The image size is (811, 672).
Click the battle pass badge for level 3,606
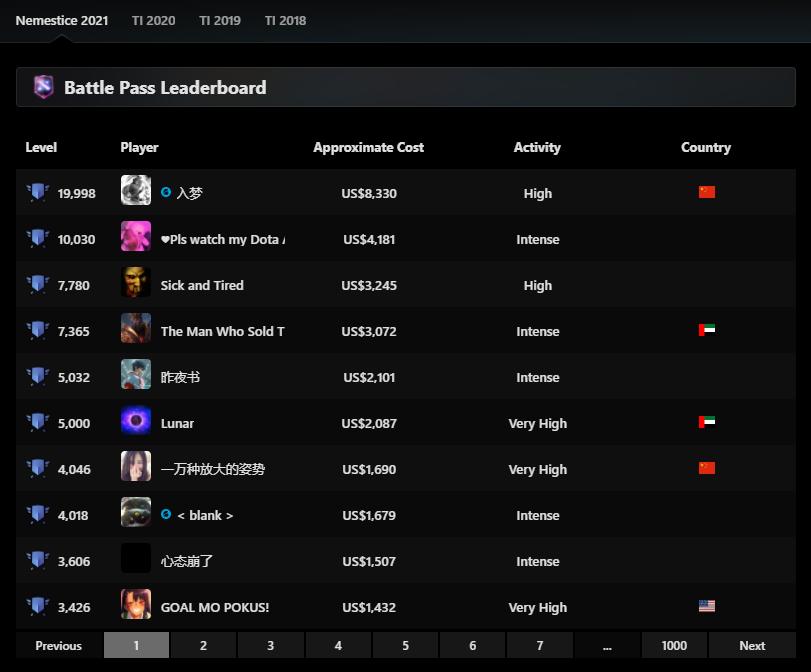38,561
